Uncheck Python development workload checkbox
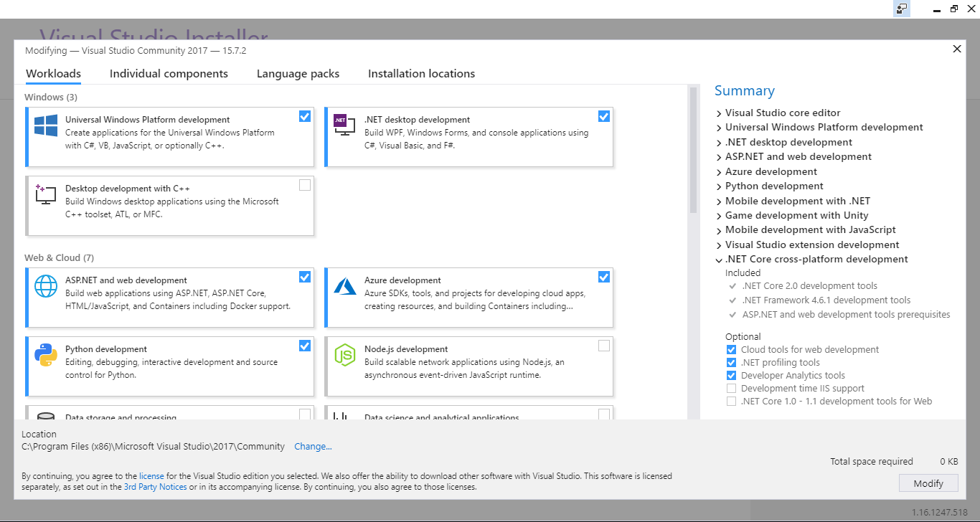The image size is (980, 522). point(305,346)
